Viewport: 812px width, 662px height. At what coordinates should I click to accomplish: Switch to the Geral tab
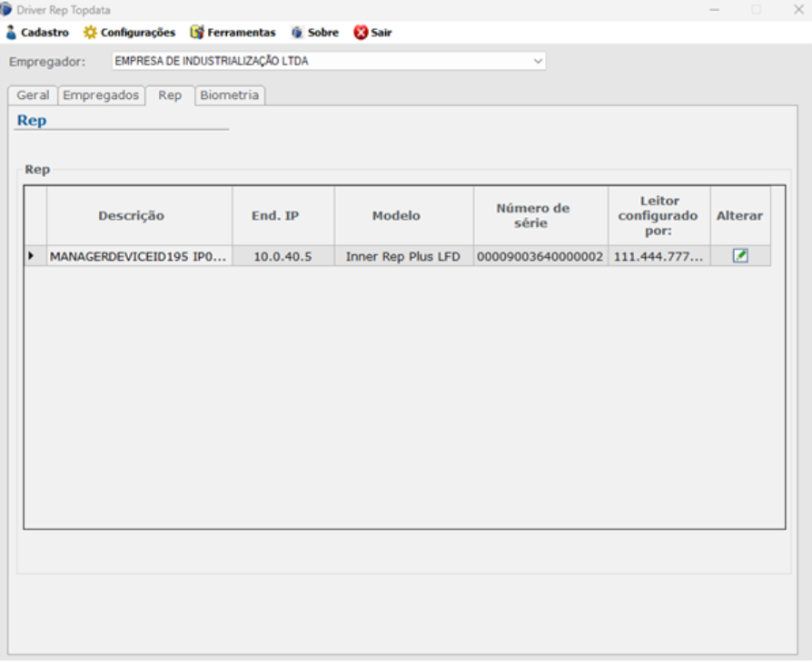tap(34, 95)
